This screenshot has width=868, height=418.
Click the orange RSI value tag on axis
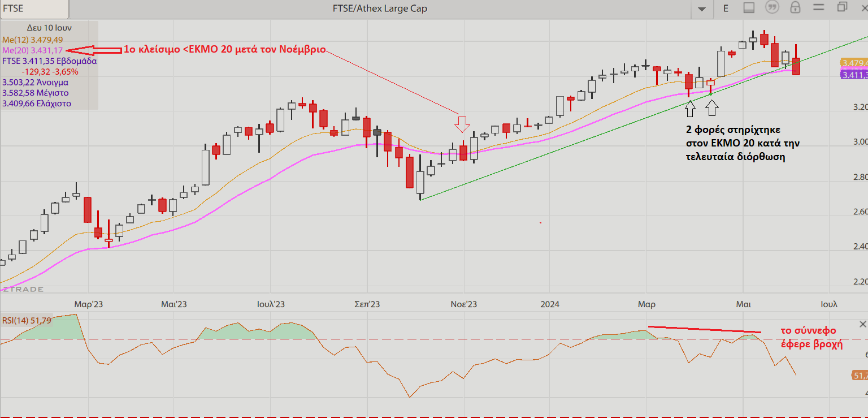click(859, 376)
